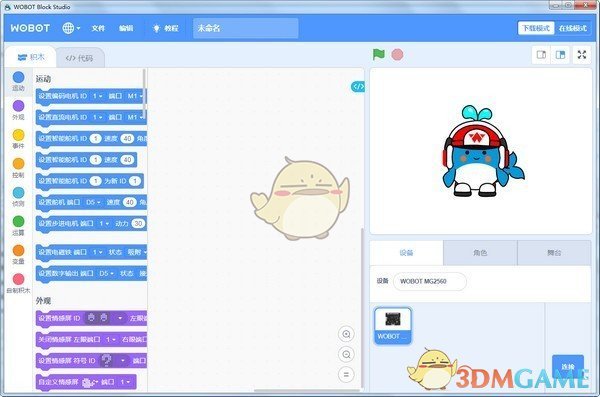Click power value 30 on 设置步进电机 block
Screen dimensions: 600x397
tap(138, 223)
